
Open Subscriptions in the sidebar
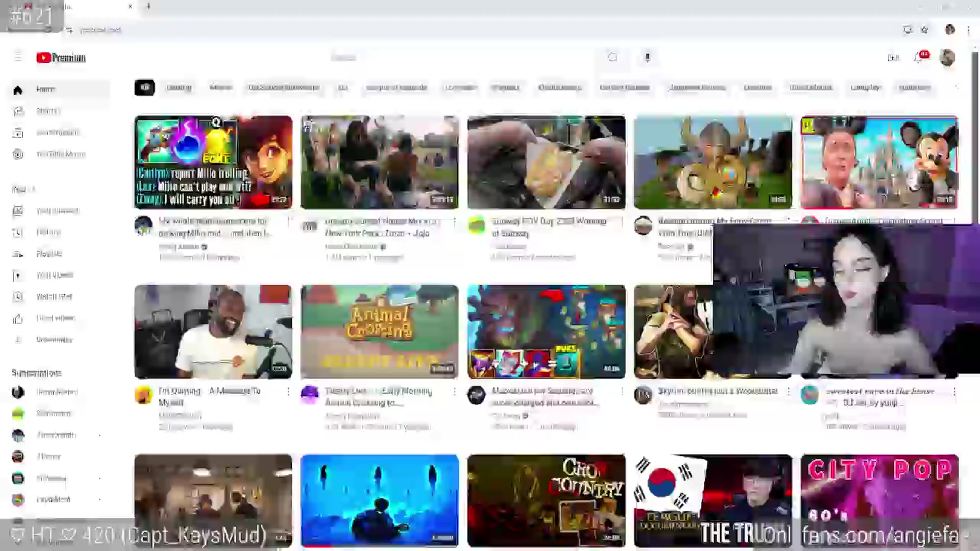60,133
